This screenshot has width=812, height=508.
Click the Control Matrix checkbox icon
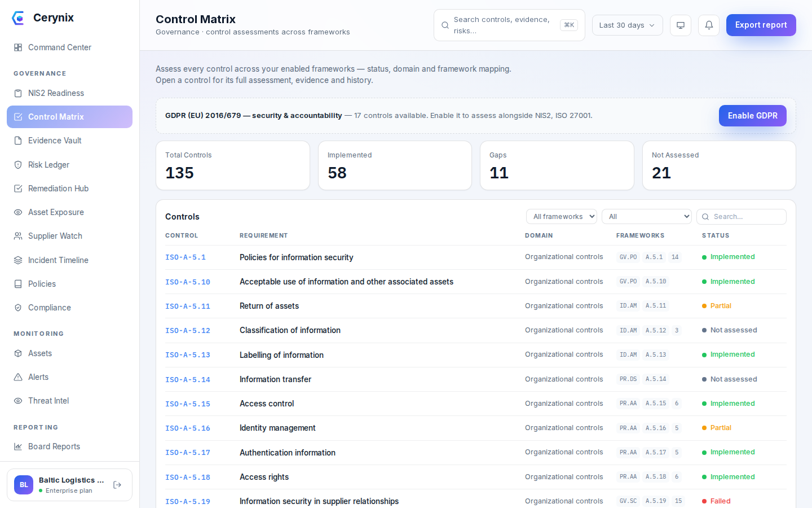(18, 117)
